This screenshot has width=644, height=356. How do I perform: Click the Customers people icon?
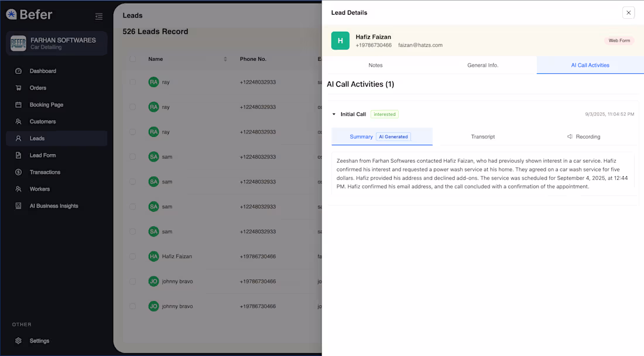pos(19,122)
